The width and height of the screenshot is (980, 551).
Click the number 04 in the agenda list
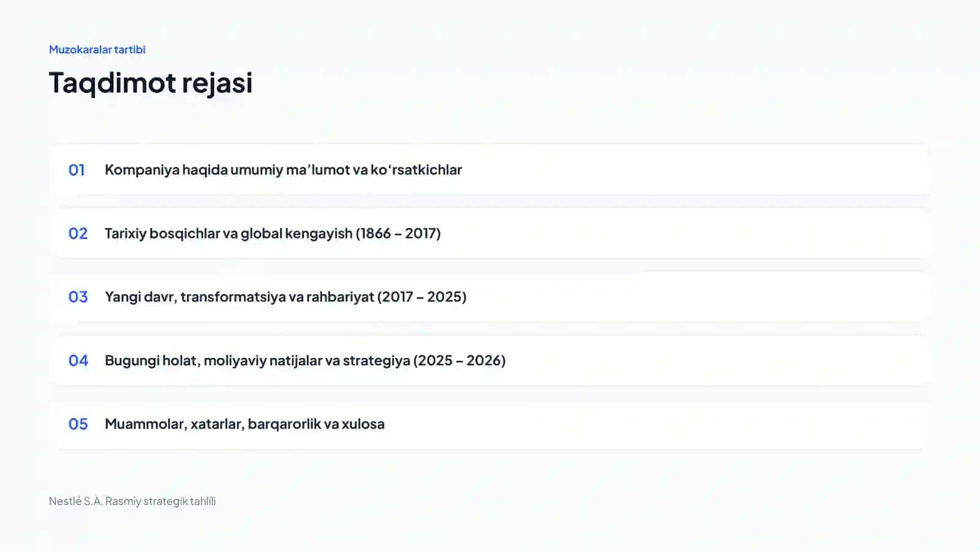tap(78, 360)
